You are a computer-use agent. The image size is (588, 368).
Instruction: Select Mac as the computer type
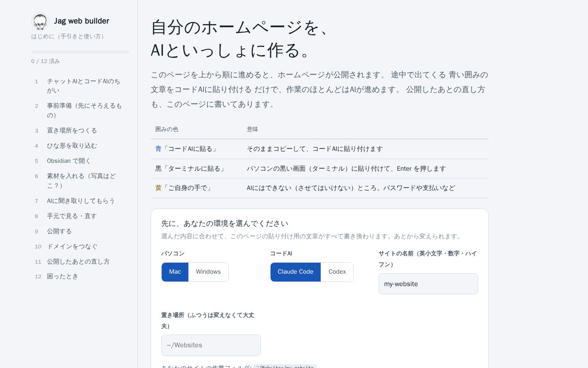coord(175,272)
